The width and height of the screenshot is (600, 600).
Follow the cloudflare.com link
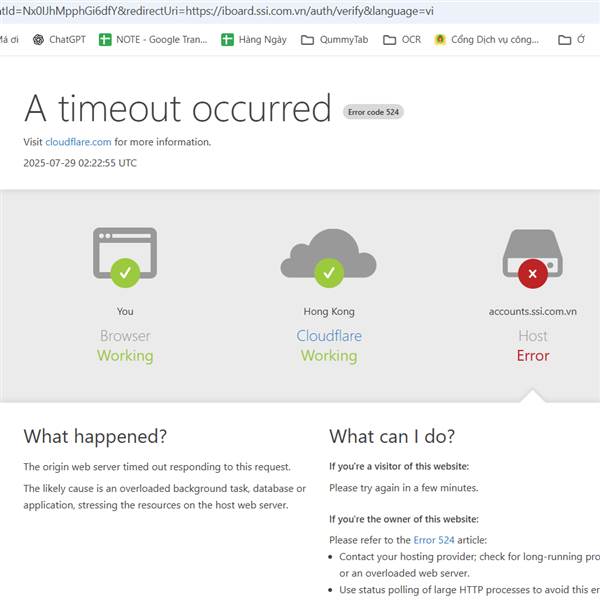(x=78, y=142)
